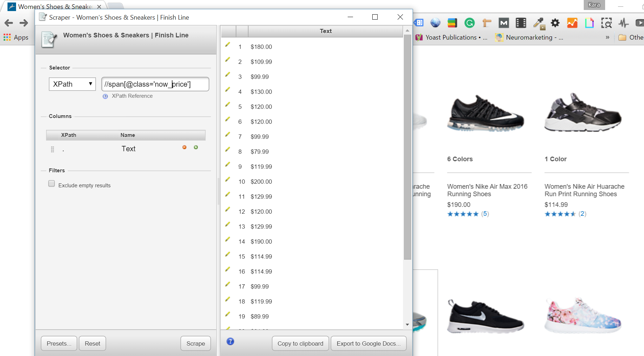Toggle Exclude empty results checkbox
This screenshot has width=644, height=356.
52,184
